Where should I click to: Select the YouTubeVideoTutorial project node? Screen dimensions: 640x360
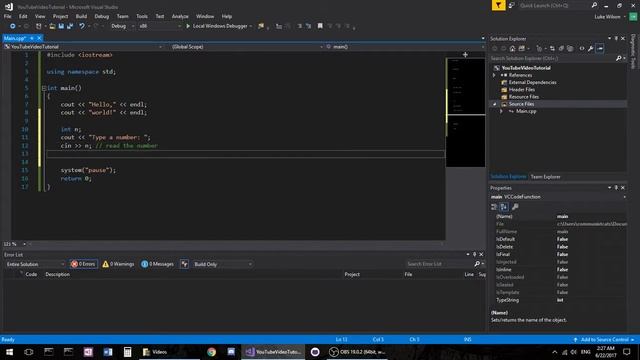[x=526, y=68]
